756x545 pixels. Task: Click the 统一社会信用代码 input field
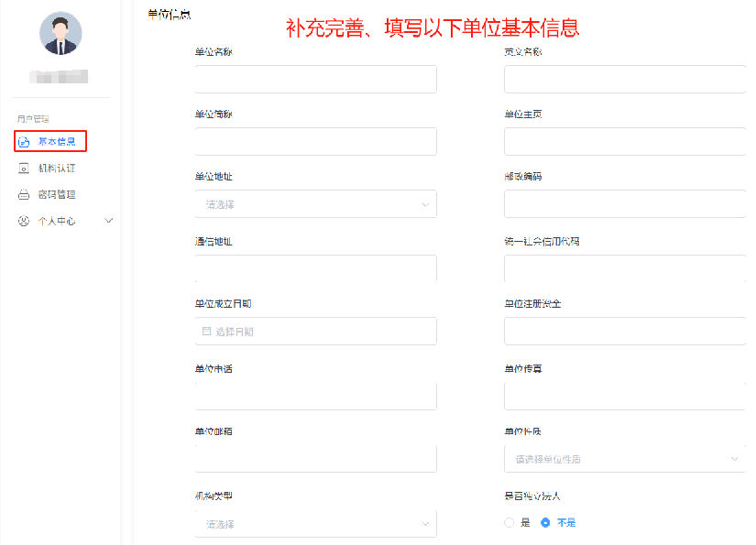pyautogui.click(x=624, y=267)
